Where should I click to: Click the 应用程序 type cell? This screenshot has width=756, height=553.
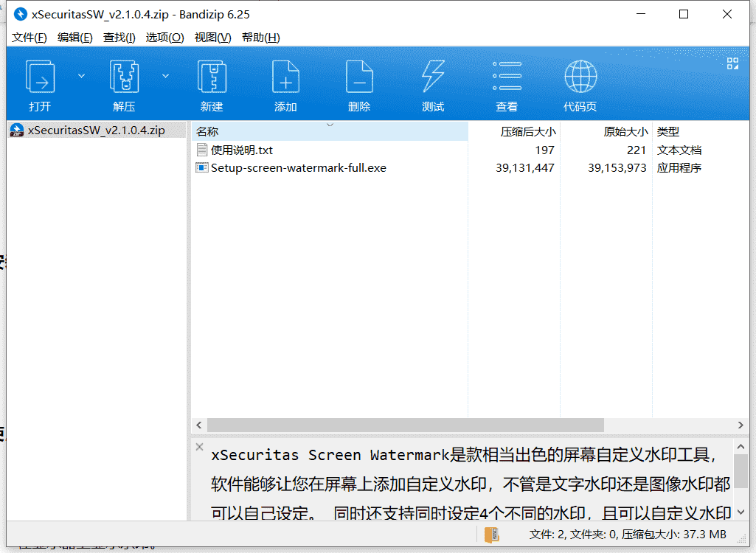(x=679, y=168)
